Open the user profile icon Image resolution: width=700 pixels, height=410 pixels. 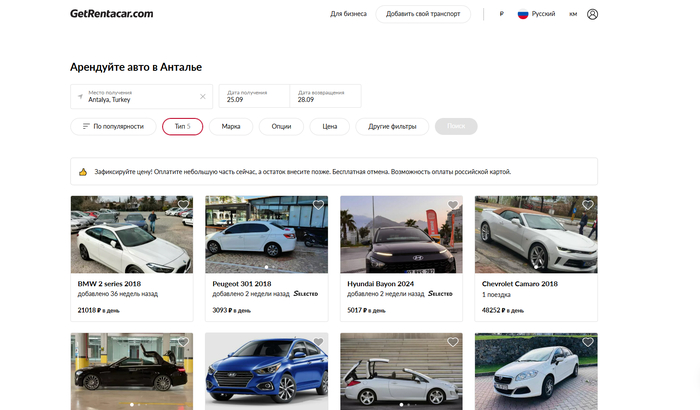[592, 14]
